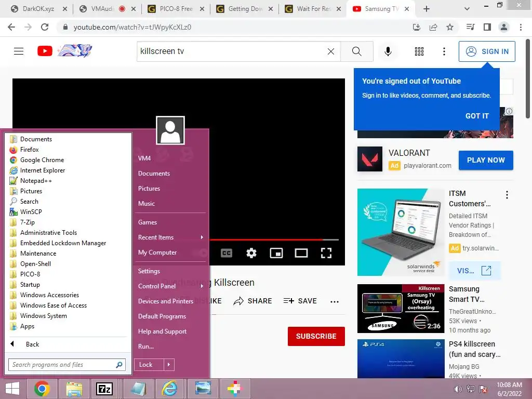Toggle closed captions on the video player

pos(227,253)
